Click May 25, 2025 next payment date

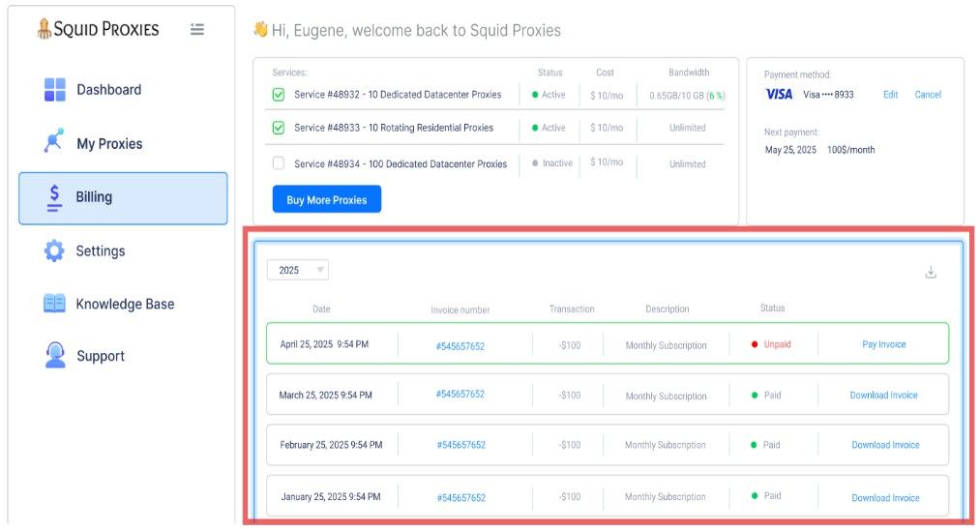pyautogui.click(x=790, y=149)
